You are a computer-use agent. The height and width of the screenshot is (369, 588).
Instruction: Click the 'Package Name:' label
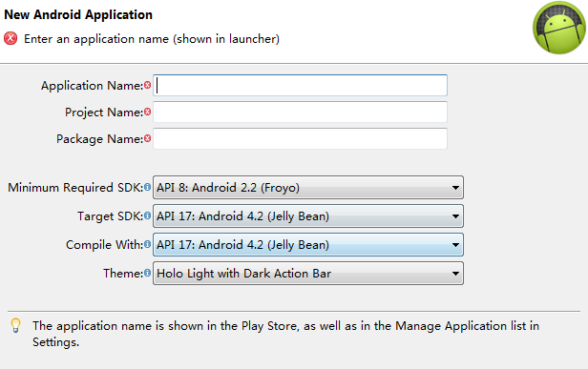(x=99, y=139)
